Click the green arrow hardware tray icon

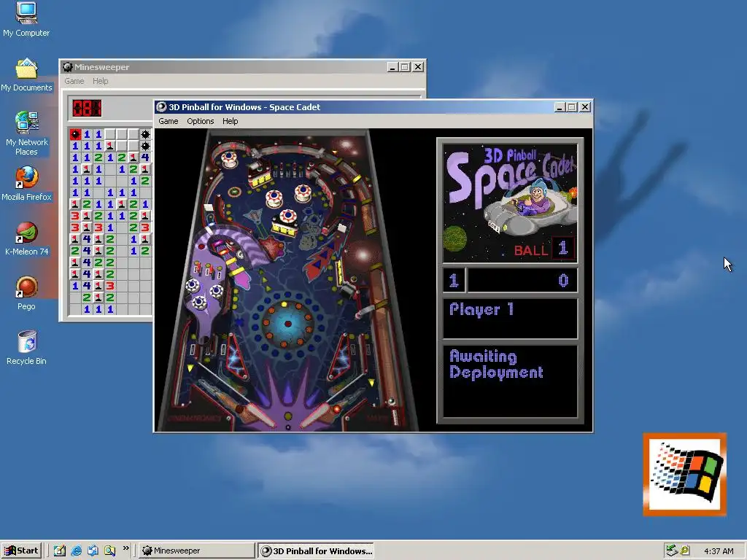[x=672, y=551]
